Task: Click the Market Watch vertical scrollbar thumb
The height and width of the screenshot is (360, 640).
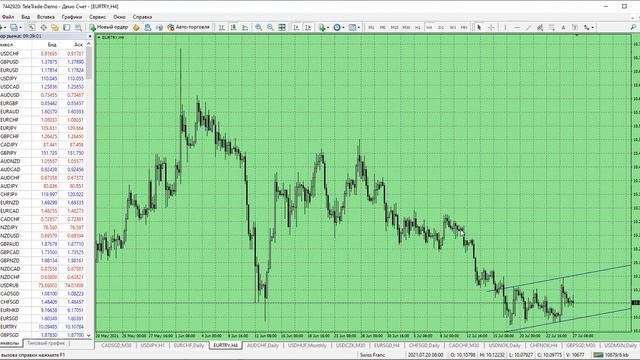Action: [89, 63]
